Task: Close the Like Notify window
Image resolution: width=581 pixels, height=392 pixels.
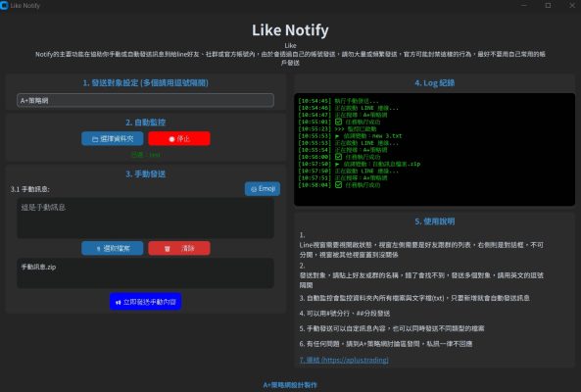Action: (x=572, y=5)
